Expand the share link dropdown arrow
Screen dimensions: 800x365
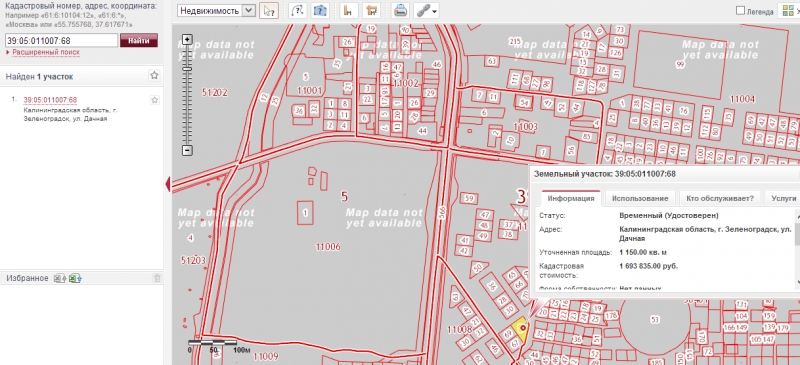click(x=434, y=12)
